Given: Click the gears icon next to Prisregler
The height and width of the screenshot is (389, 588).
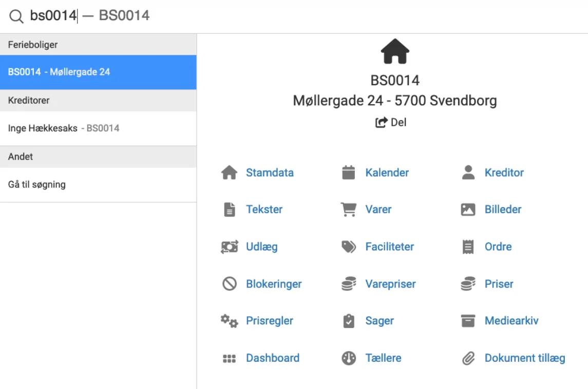Looking at the screenshot, I should 229,321.
